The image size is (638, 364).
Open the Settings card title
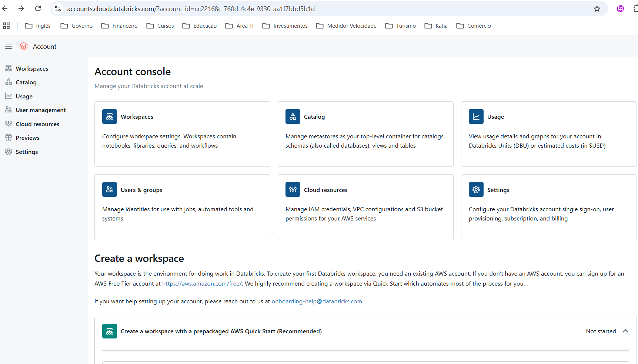pyautogui.click(x=498, y=190)
